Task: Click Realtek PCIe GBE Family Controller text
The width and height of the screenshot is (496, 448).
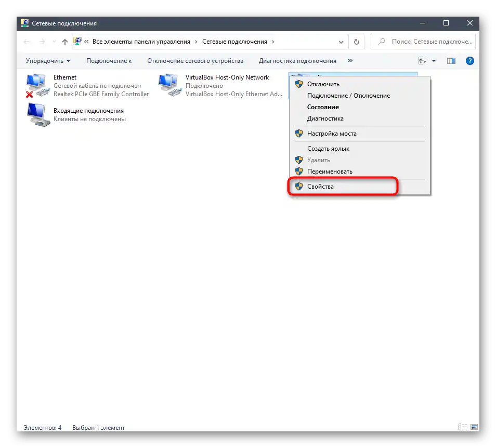Action: (101, 94)
